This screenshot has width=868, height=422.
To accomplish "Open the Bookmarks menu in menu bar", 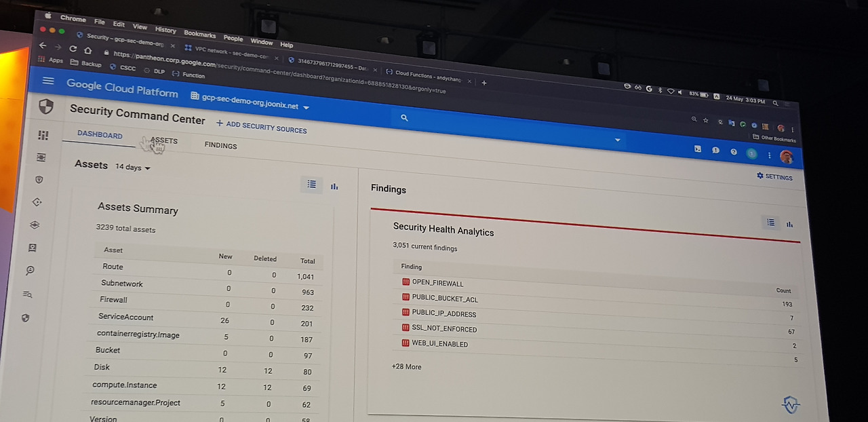I will tap(200, 34).
